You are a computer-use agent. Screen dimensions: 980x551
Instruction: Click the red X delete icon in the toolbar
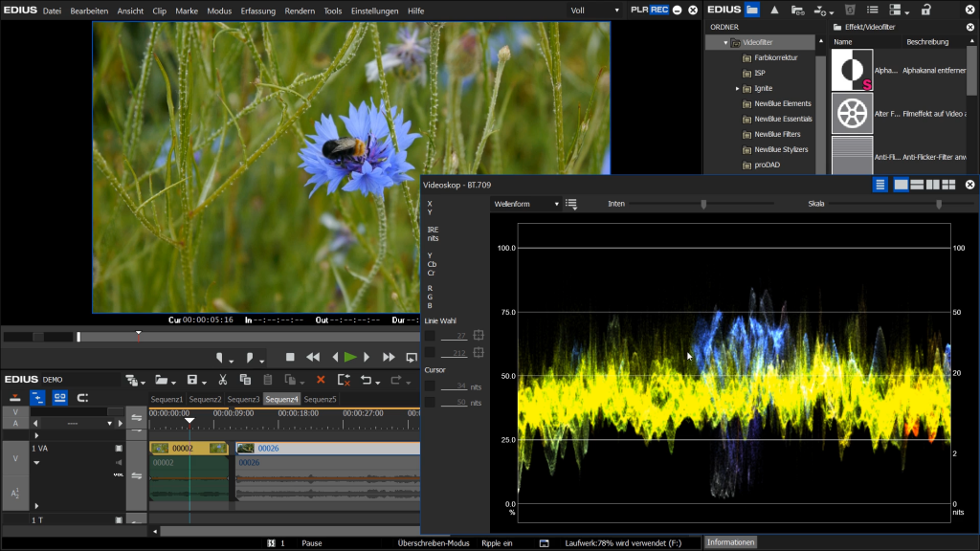320,380
